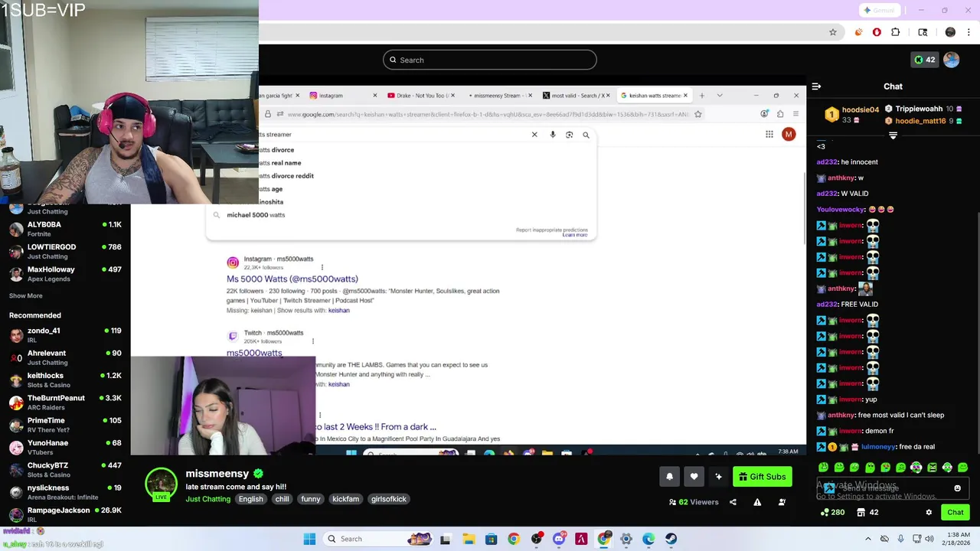The image size is (980, 551).
Task: Open the outer browser extensions puzzle icon
Action: coord(896,32)
